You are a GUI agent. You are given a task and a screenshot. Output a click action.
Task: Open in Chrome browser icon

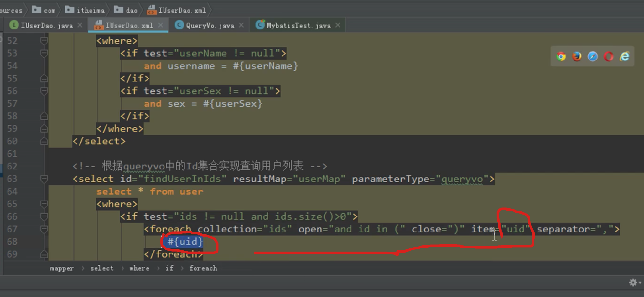click(x=561, y=56)
